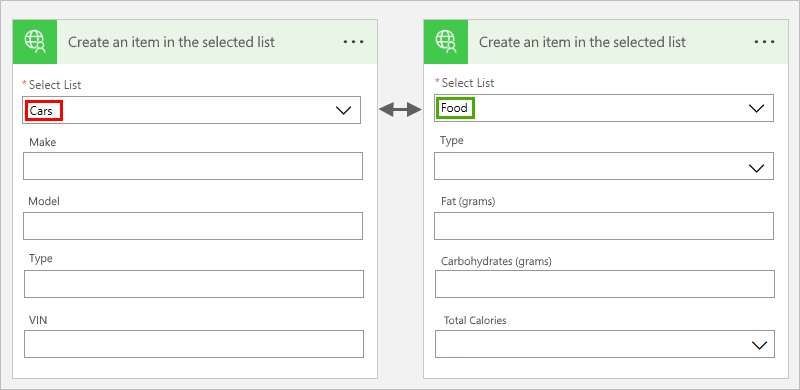Click the Total Calories label
800x390 pixels.
[x=475, y=321]
